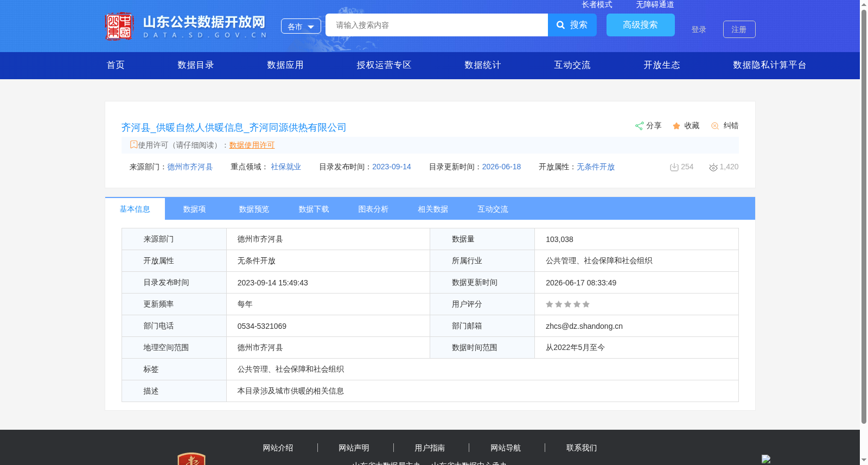Open the 各市 city dropdown
The image size is (868, 465).
(301, 26)
